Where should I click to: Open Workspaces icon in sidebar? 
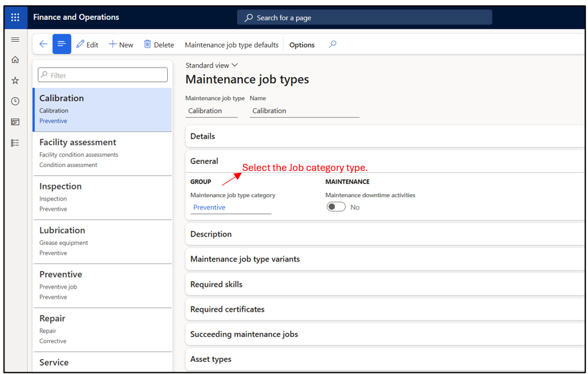pos(15,122)
